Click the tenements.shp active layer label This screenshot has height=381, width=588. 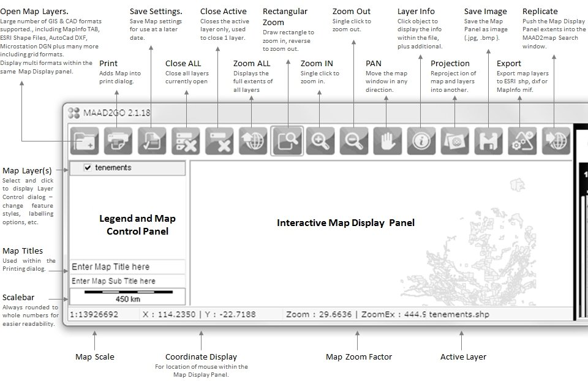(459, 314)
